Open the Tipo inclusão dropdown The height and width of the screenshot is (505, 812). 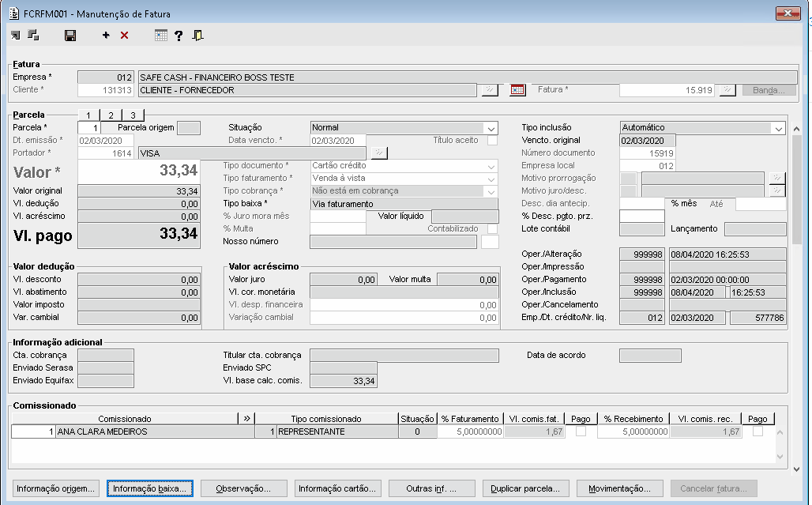point(778,128)
